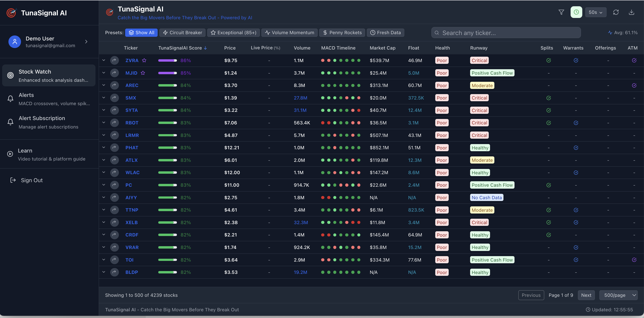Download stock data export icon

pos(631,12)
